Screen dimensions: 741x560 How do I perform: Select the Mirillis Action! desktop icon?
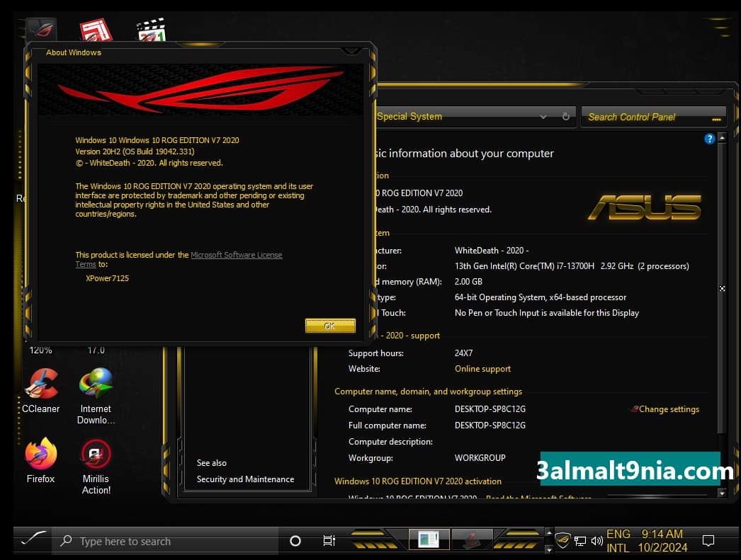[x=96, y=467]
